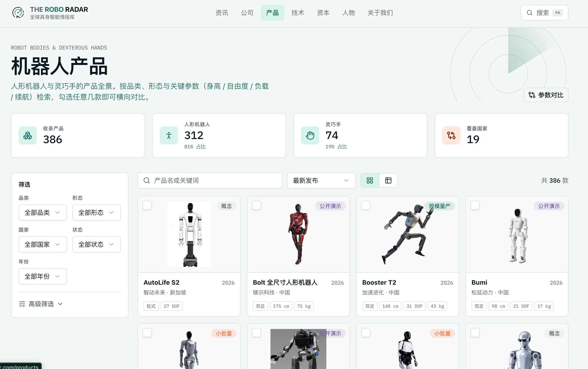Click the 覆盖国家 orange icon
This screenshot has width=588, height=369.
pos(451,135)
